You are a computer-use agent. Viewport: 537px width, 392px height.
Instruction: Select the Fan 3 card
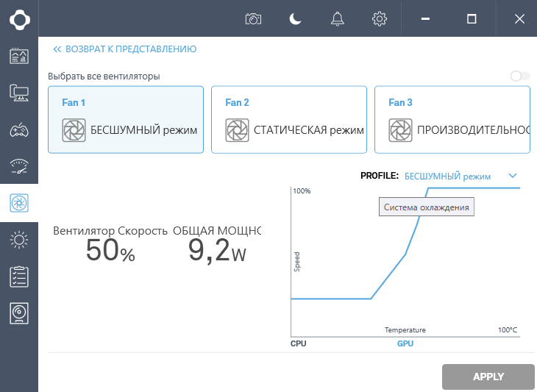pyautogui.click(x=452, y=119)
